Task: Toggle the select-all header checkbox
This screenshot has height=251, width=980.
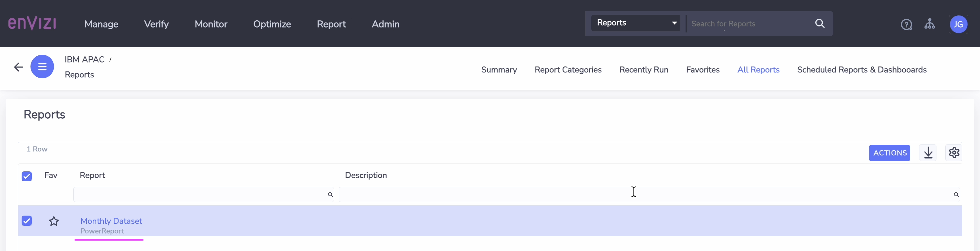Action: (x=27, y=176)
